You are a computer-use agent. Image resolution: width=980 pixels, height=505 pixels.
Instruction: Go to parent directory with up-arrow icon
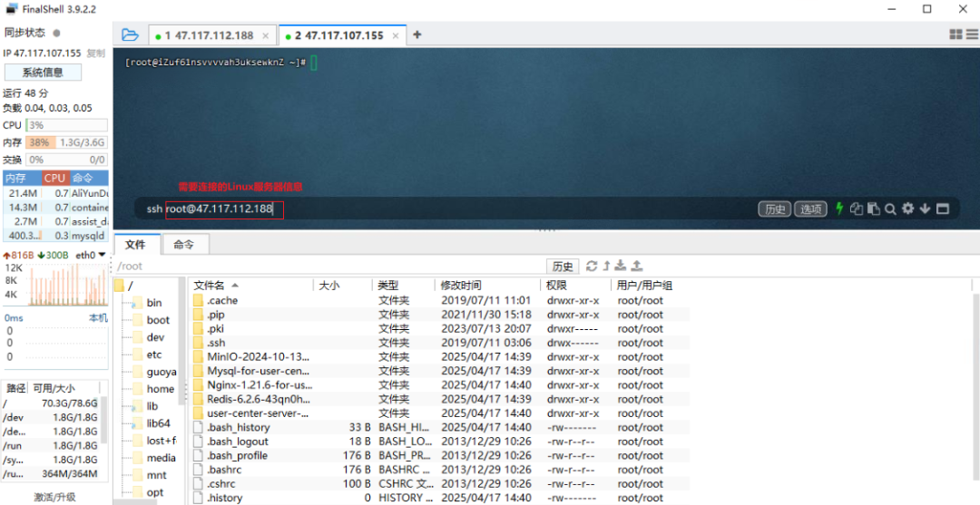tap(606, 266)
